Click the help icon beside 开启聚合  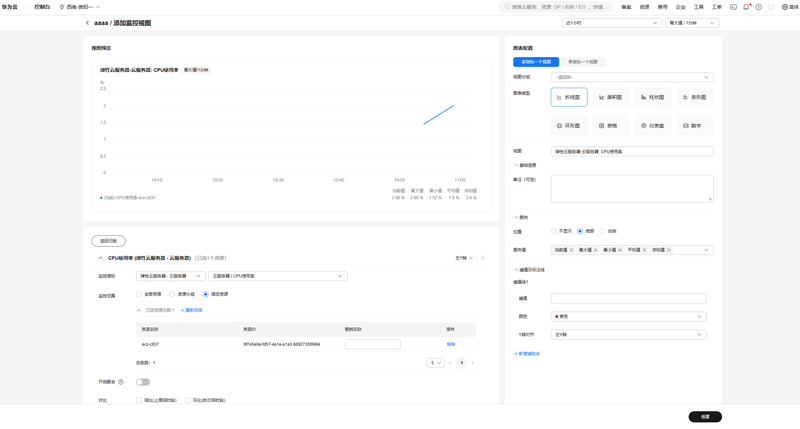pyautogui.click(x=121, y=382)
